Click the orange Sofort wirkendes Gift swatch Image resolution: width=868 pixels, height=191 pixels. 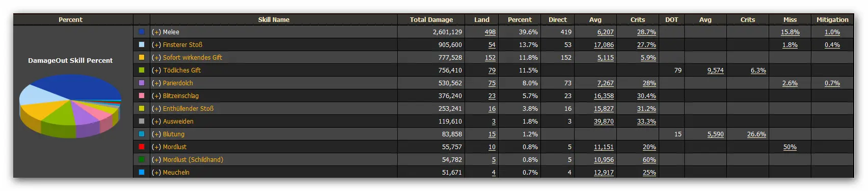142,57
